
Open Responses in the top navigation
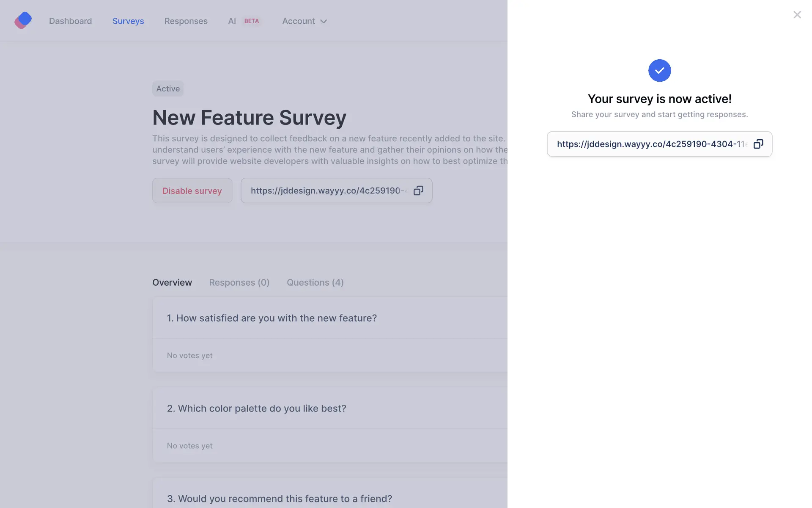pyautogui.click(x=186, y=21)
